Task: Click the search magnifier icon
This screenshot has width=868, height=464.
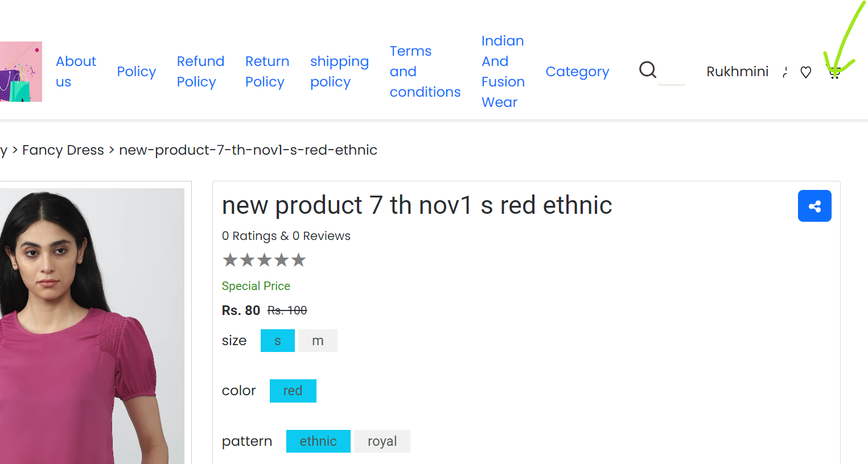Action: (x=648, y=70)
